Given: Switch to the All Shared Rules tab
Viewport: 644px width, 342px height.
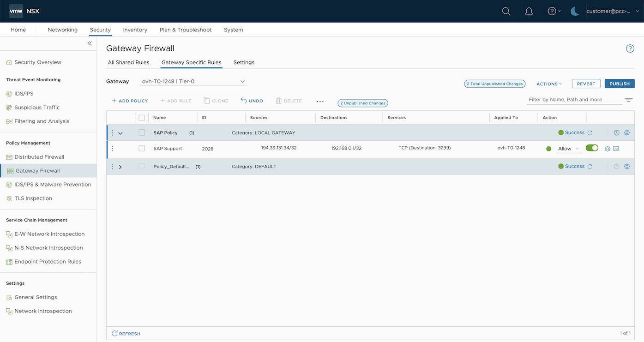Looking at the screenshot, I should point(128,62).
